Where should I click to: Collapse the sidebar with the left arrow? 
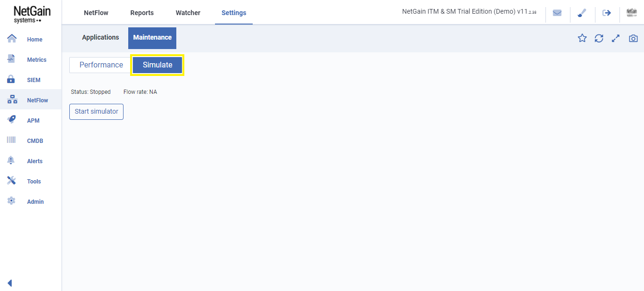[10, 283]
